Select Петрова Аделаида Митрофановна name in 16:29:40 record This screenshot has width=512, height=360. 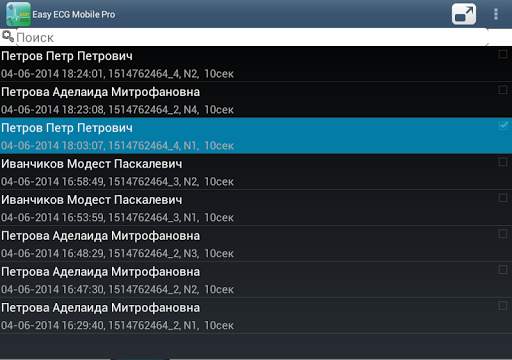[x=100, y=308]
